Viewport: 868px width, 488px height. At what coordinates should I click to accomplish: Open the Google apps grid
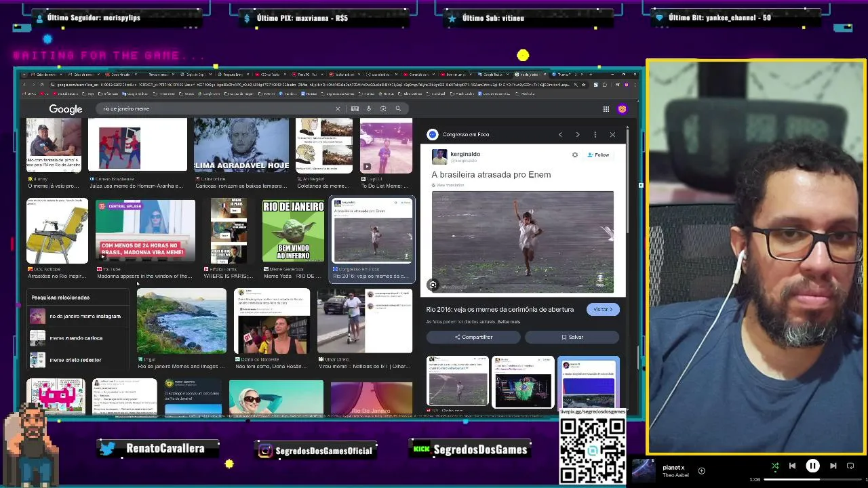pos(606,109)
